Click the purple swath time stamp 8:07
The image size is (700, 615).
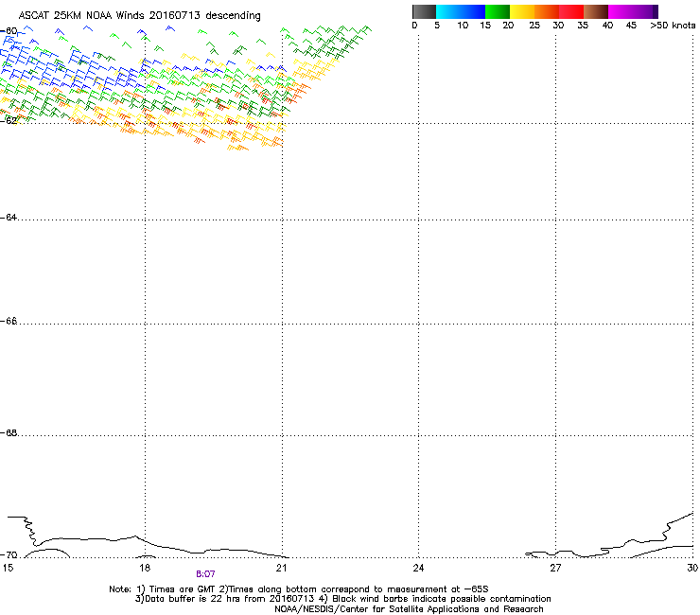pyautogui.click(x=205, y=574)
